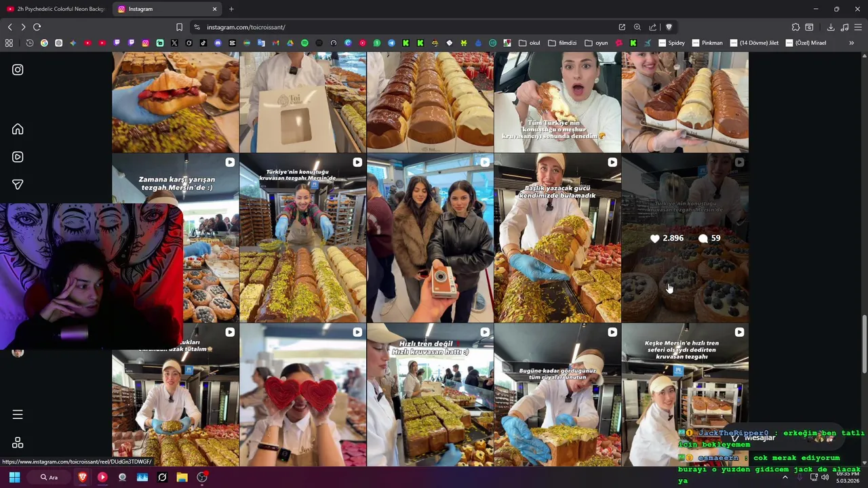This screenshot has width=868, height=488.
Task: Open the Google bookmark shortcut
Action: click(44, 43)
